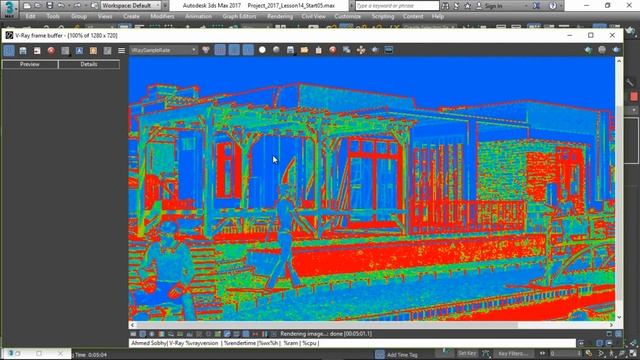Open the yellow folder icon in VFB toolbar
The height and width of the screenshot is (360, 640).
tap(304, 50)
